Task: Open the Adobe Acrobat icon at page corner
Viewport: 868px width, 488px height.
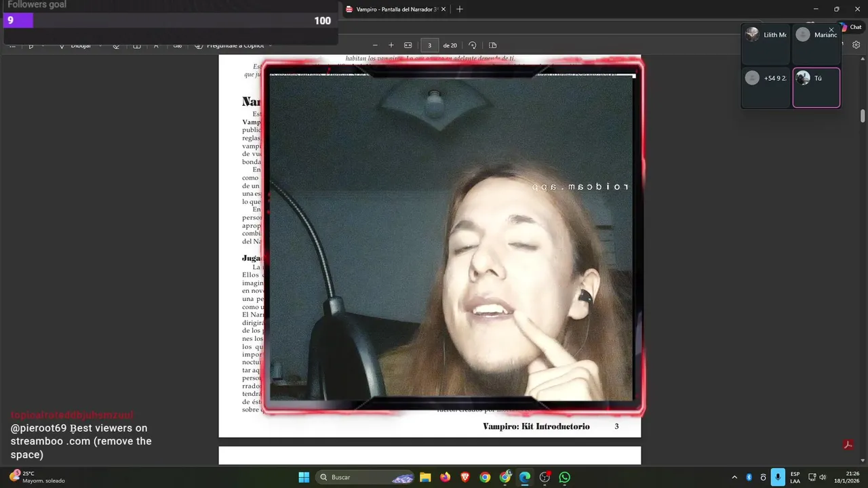Action: [x=848, y=445]
